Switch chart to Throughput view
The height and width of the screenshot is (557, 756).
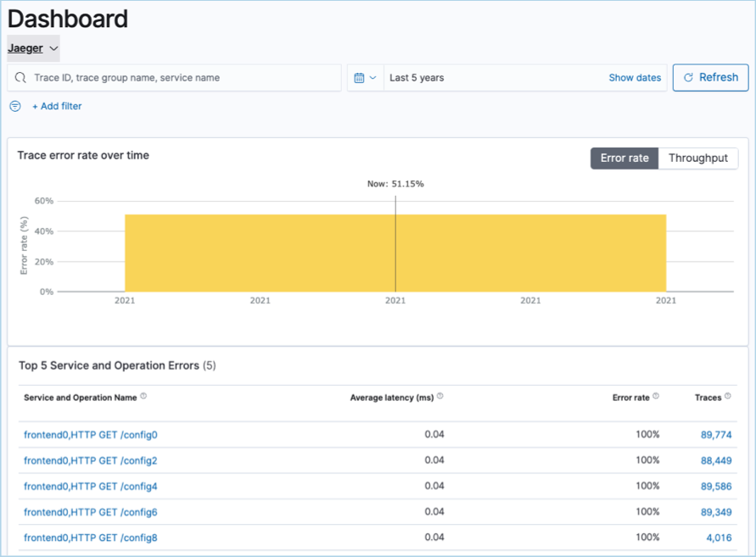[697, 159]
